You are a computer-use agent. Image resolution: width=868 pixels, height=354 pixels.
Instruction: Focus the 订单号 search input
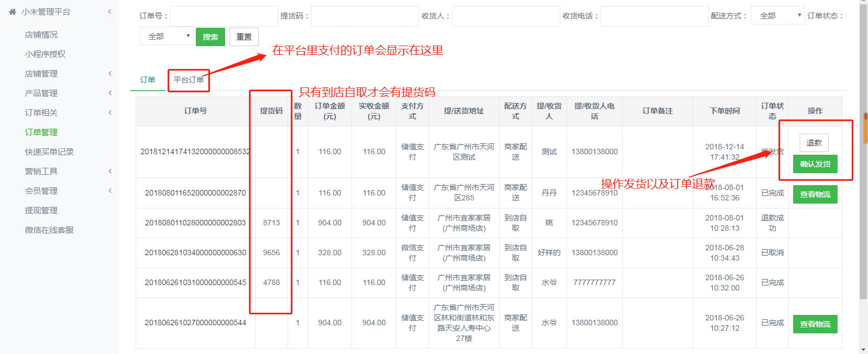tap(224, 16)
